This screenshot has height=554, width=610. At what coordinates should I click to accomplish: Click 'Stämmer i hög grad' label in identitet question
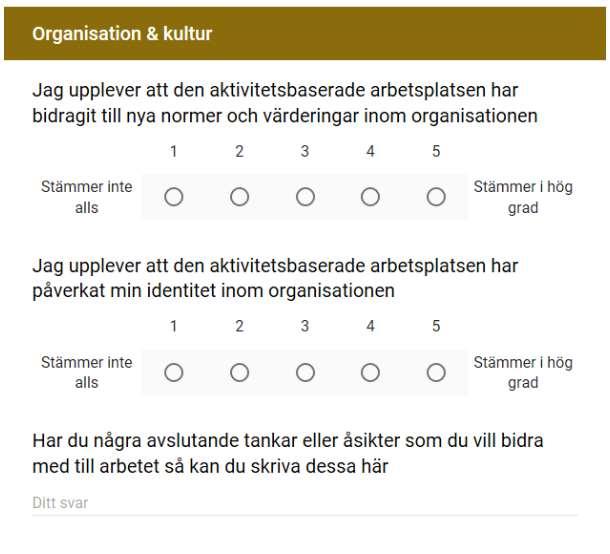[x=523, y=373]
